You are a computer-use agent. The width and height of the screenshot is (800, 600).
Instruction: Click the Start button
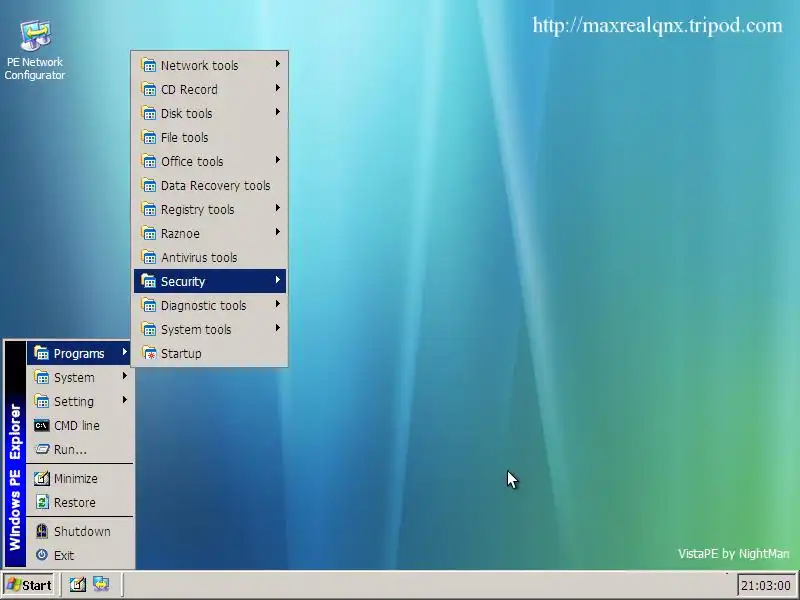pos(29,585)
